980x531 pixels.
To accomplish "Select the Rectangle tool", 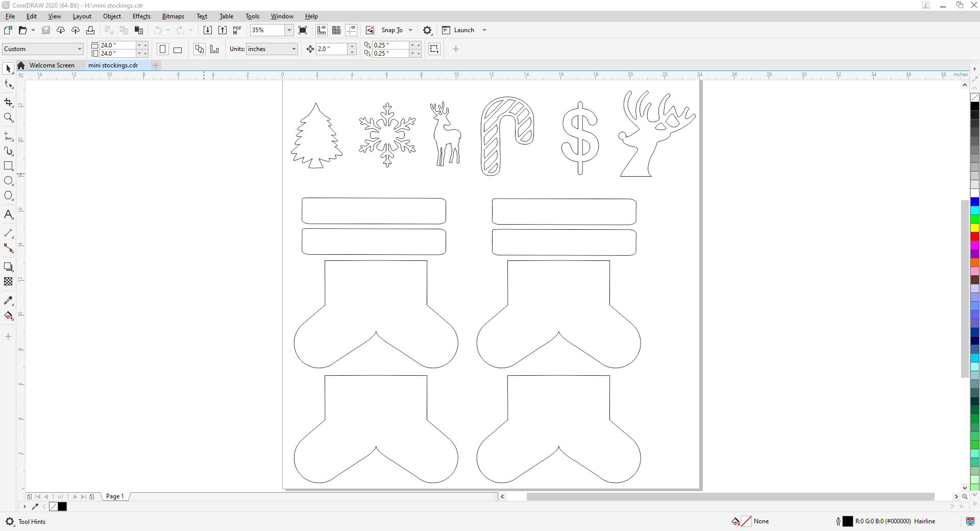I will click(x=8, y=166).
